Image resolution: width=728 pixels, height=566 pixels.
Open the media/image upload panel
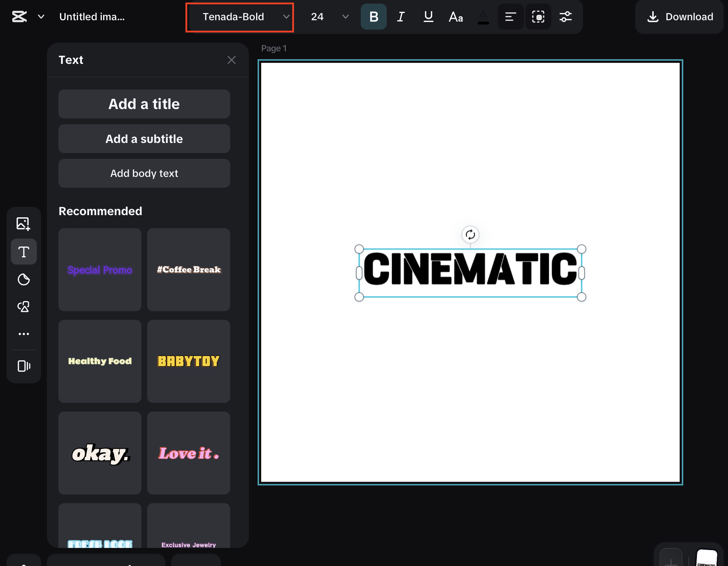click(24, 223)
